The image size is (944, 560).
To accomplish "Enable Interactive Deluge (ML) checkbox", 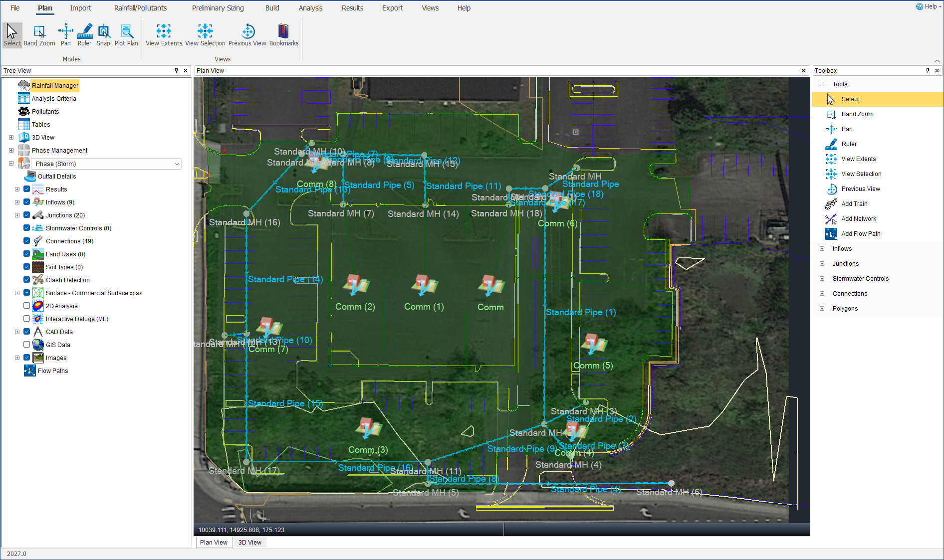I will click(x=27, y=319).
